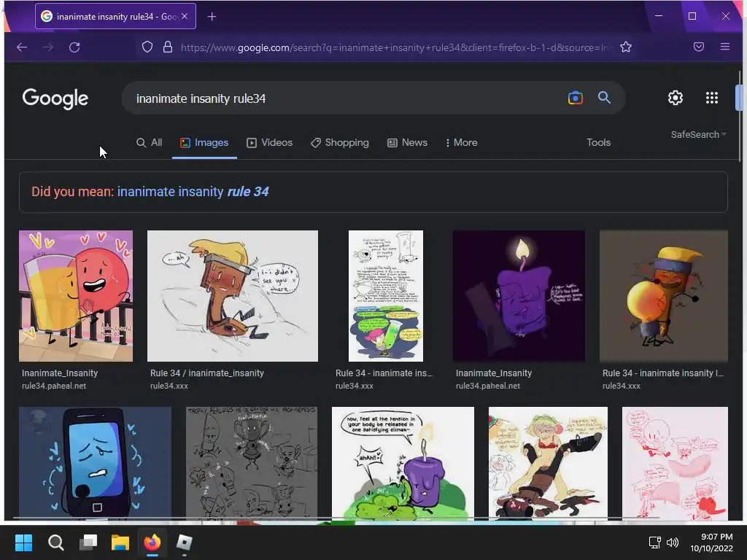
Task: Open the Tools options
Action: tap(598, 142)
